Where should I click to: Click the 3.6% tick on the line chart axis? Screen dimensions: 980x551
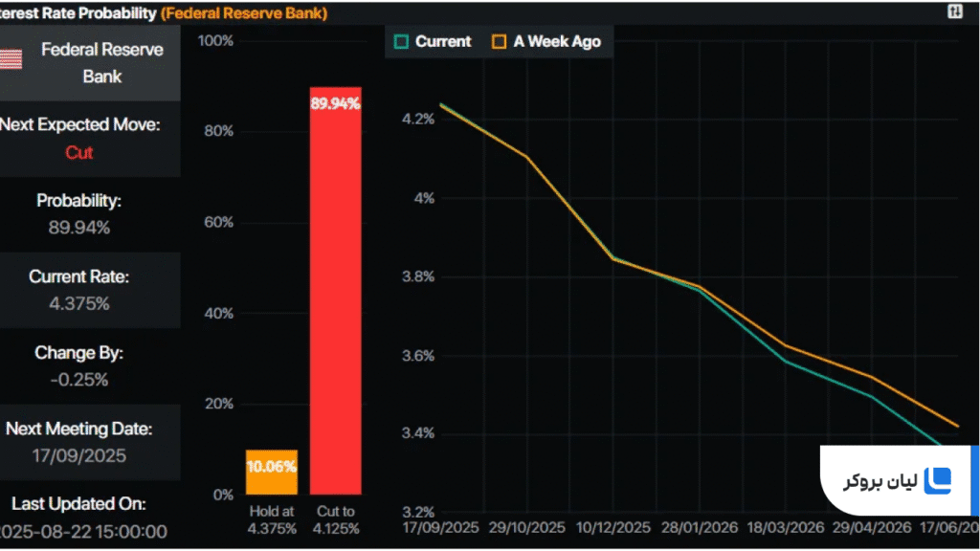[x=418, y=356]
